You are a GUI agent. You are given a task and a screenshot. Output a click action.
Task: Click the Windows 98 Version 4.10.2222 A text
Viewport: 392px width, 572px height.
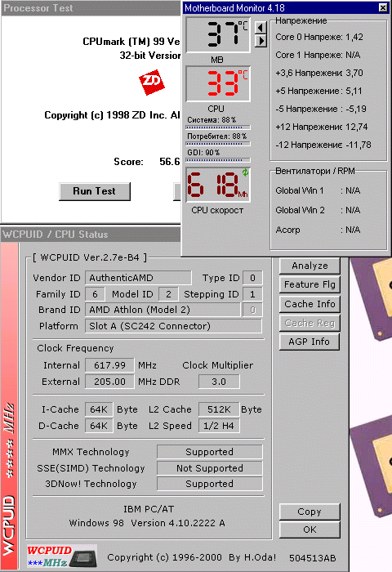click(x=147, y=523)
